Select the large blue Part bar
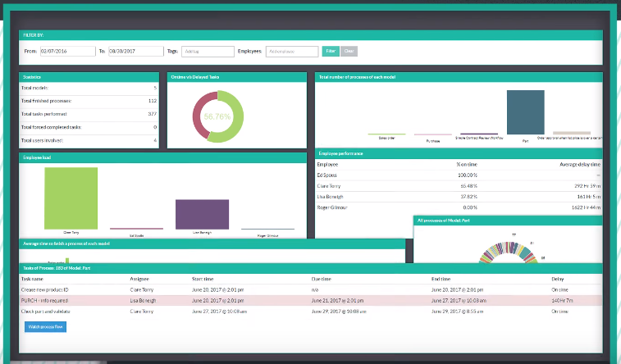This screenshot has width=621, height=364. coord(526,112)
